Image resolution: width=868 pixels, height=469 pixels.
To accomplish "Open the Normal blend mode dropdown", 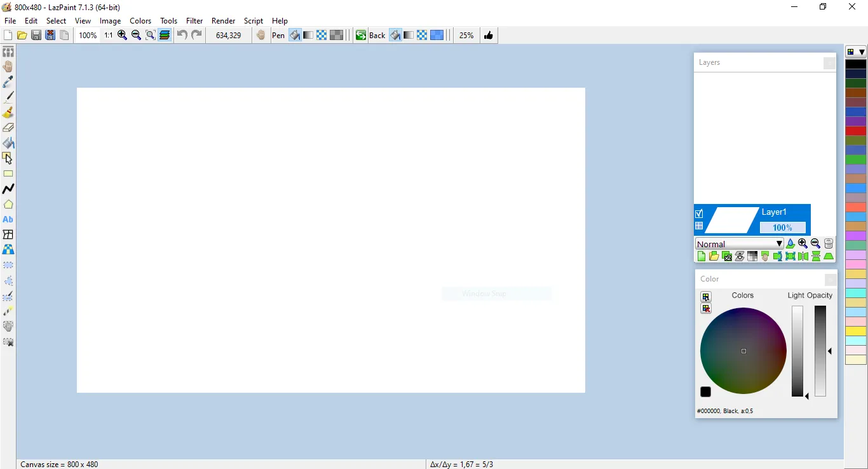I will tap(739, 244).
